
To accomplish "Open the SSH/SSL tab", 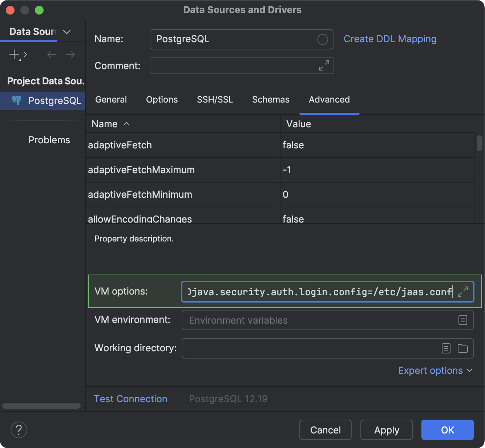I will (x=215, y=99).
